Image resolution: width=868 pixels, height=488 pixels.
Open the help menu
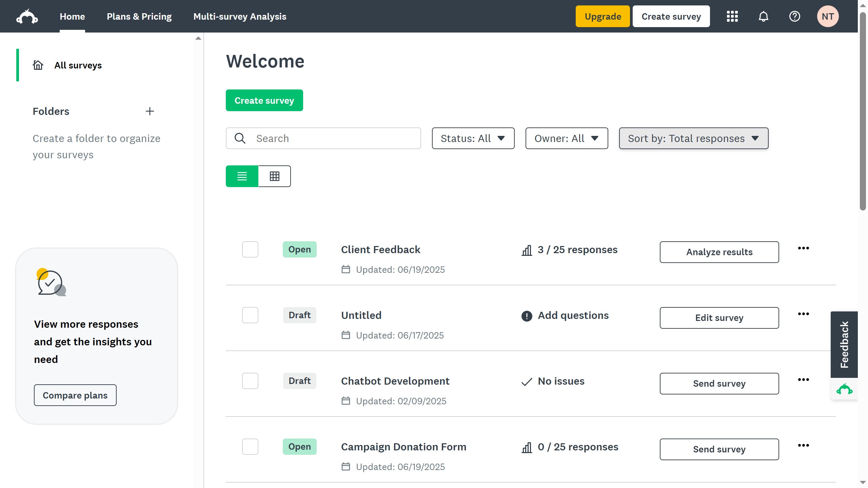(x=795, y=16)
